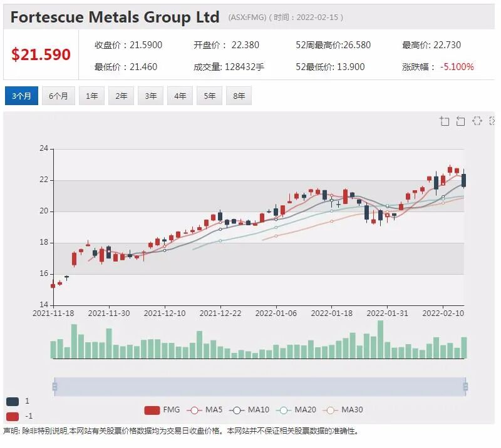Click the partially hidden rightmost toolbox icon
The image size is (501, 448).
(492, 121)
